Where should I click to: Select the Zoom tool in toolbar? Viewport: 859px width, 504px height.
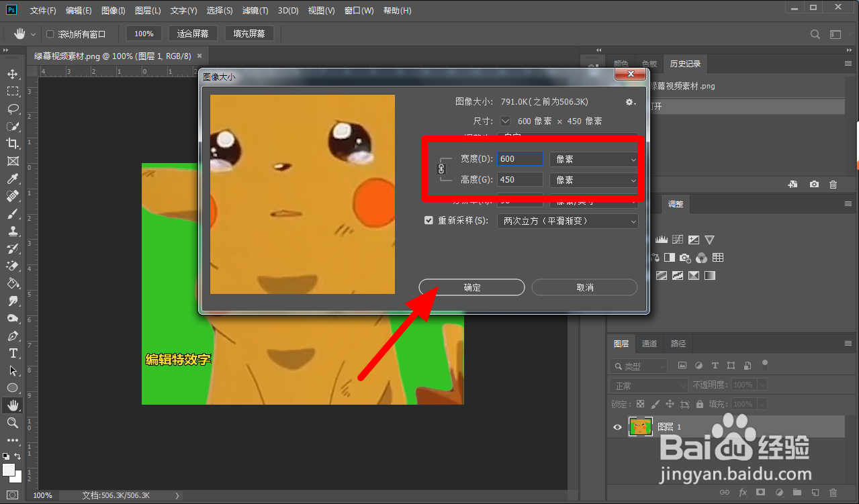(13, 423)
